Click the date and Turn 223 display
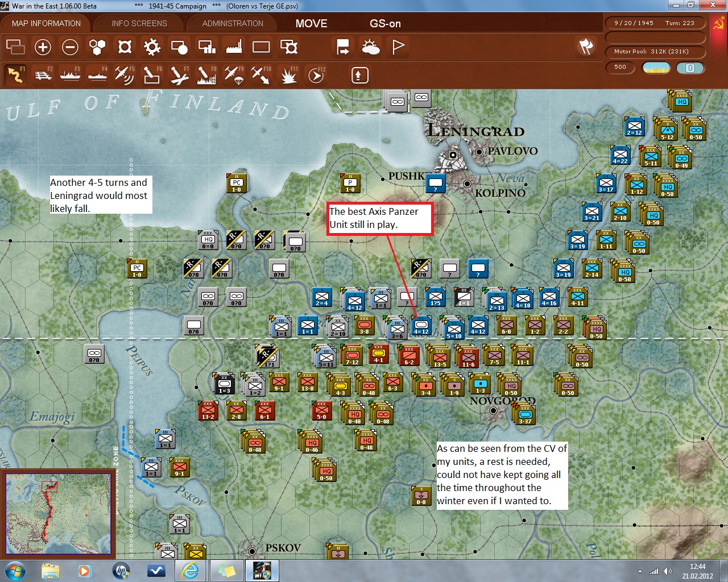Viewport: 728px width, 582px height. click(655, 23)
